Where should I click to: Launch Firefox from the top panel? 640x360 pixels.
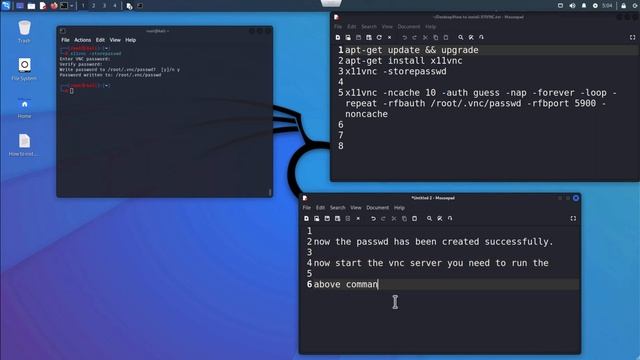click(53, 6)
